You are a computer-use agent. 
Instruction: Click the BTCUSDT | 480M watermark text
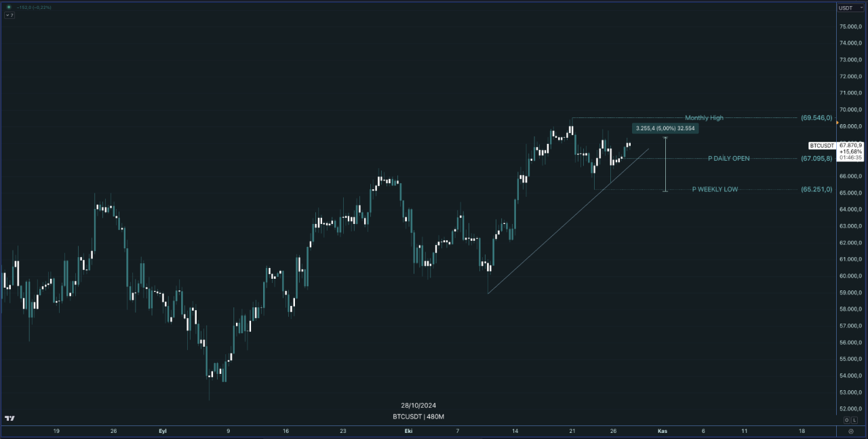(418, 416)
